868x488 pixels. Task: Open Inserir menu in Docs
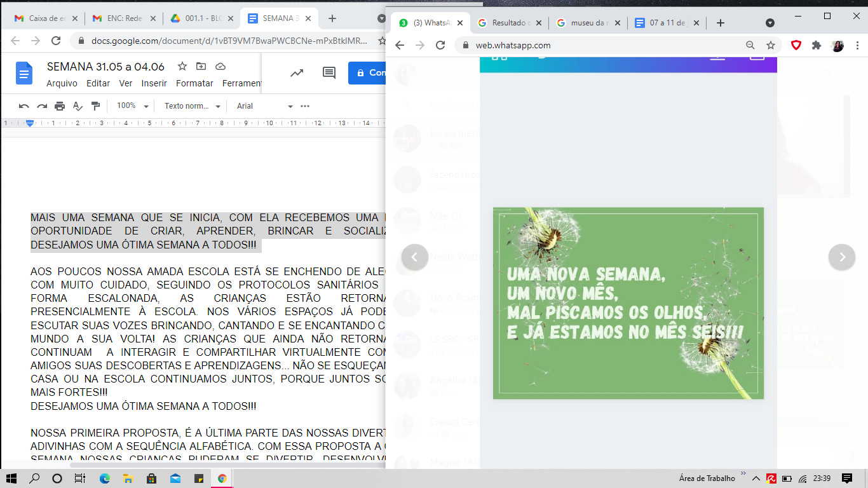154,83
